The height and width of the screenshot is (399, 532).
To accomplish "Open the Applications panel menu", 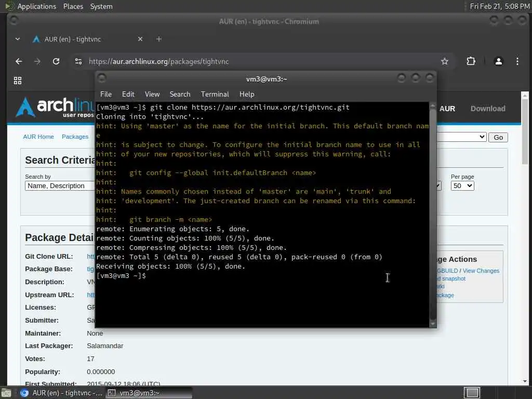I will 37,6.
